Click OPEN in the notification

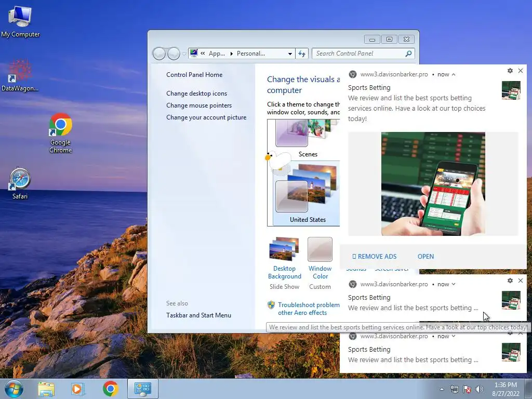tap(426, 257)
